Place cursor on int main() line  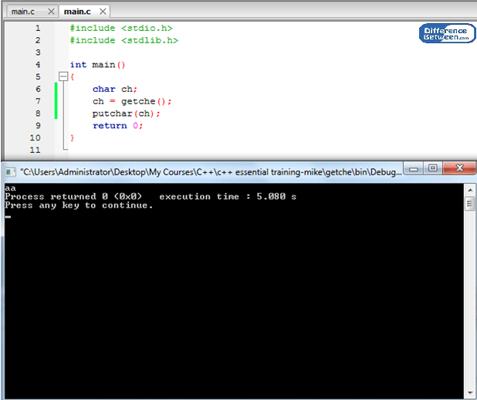coord(97,65)
